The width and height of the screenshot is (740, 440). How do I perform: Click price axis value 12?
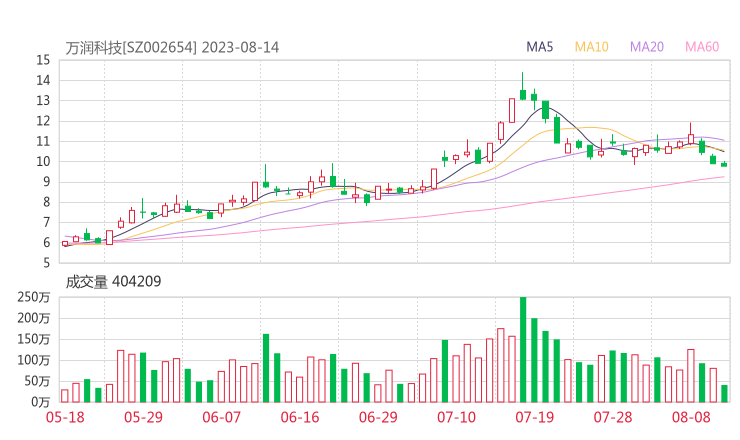(x=43, y=121)
